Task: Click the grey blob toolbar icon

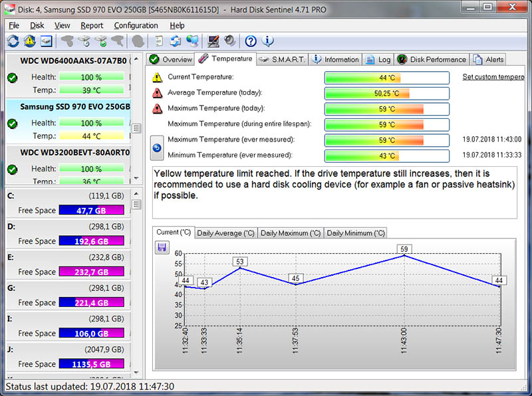Action: (x=138, y=41)
